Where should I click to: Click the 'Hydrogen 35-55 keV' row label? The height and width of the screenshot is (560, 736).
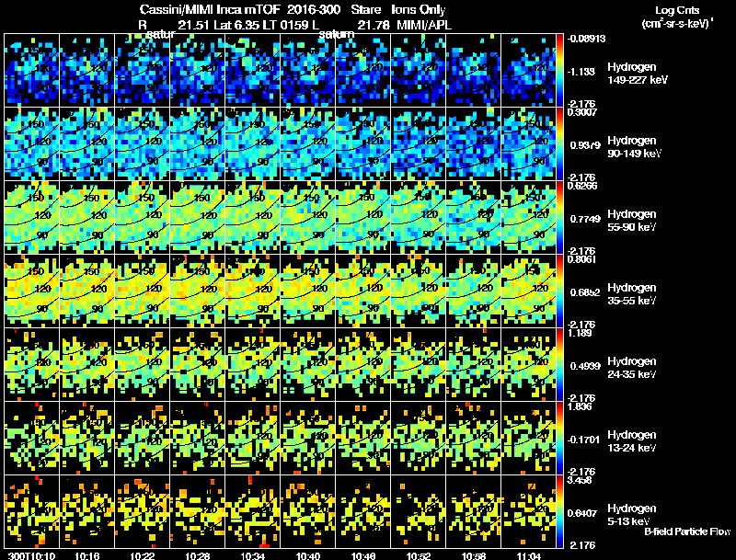632,294
